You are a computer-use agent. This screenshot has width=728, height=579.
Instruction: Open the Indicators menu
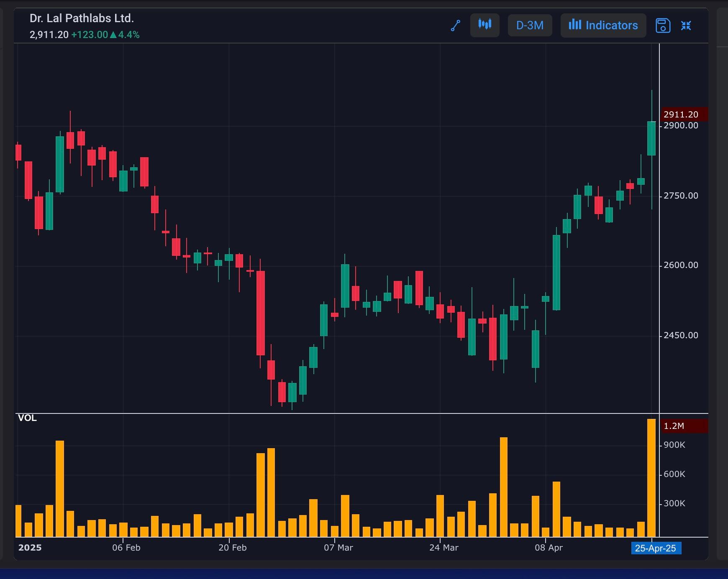coord(603,26)
